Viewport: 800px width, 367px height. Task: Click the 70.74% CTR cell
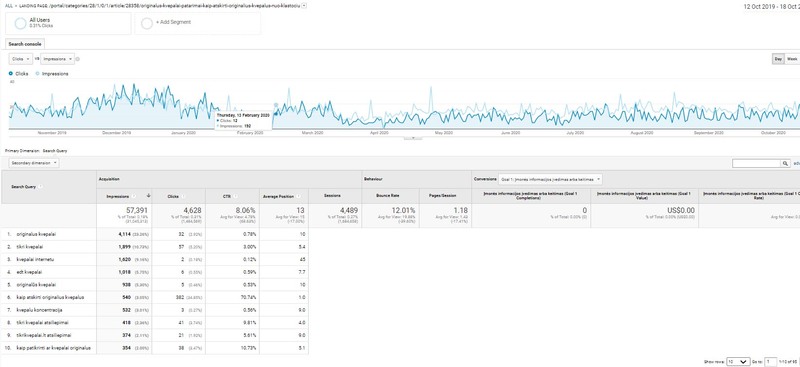(247, 297)
